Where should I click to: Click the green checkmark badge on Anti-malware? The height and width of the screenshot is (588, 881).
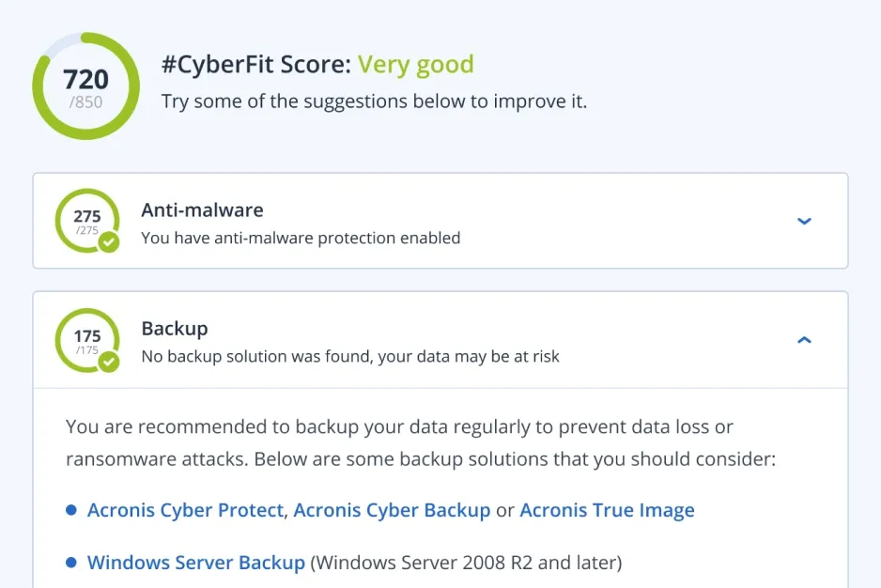tap(110, 242)
